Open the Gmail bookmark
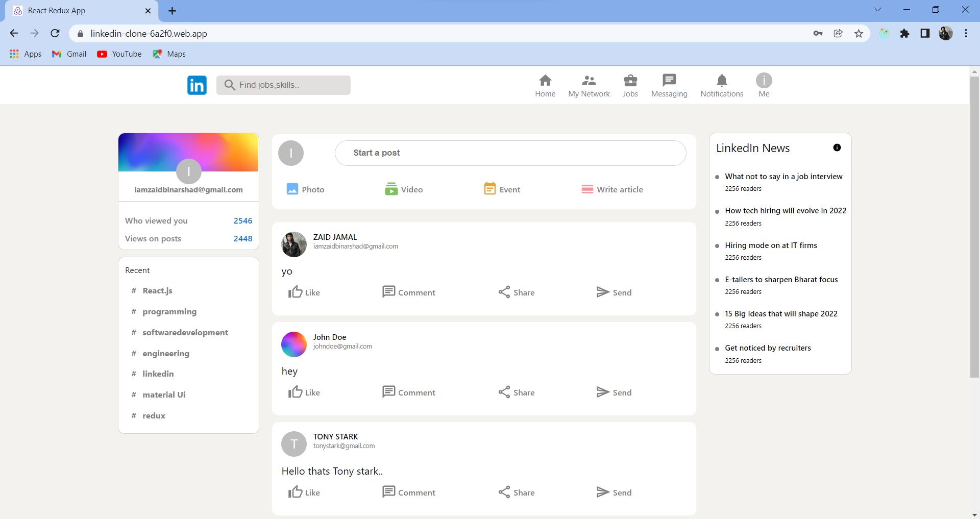 pos(69,54)
